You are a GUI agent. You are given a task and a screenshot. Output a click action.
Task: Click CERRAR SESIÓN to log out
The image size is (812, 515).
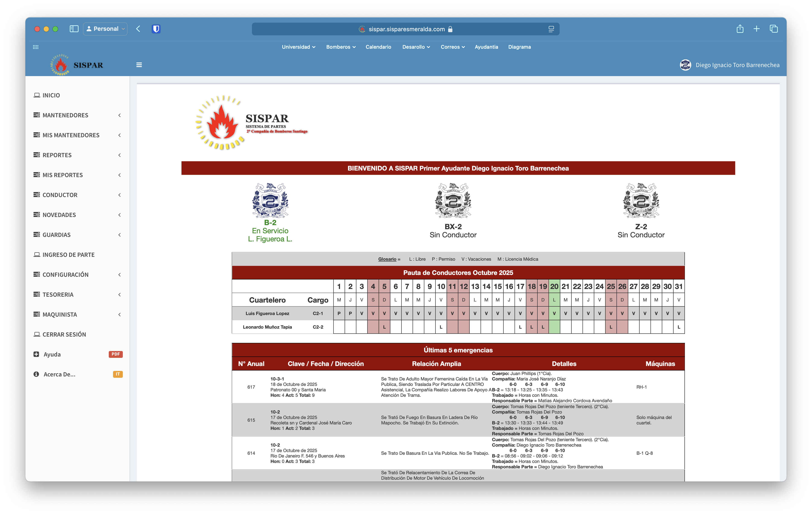tap(64, 334)
